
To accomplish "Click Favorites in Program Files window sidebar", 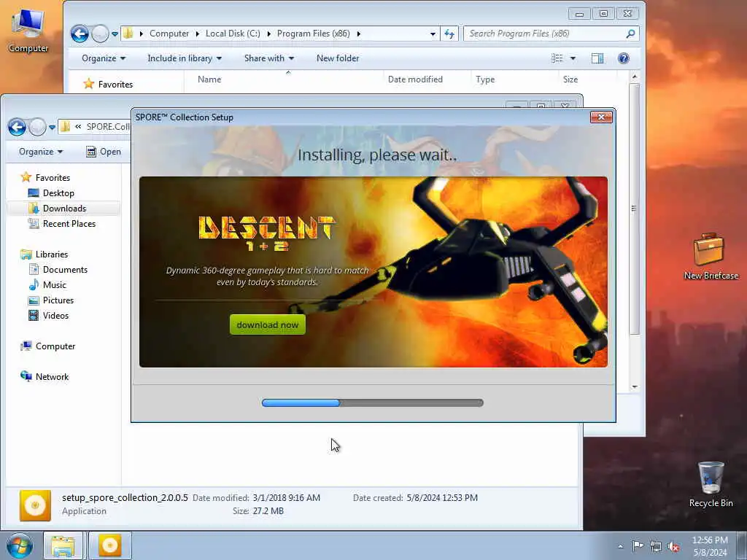I will (115, 85).
